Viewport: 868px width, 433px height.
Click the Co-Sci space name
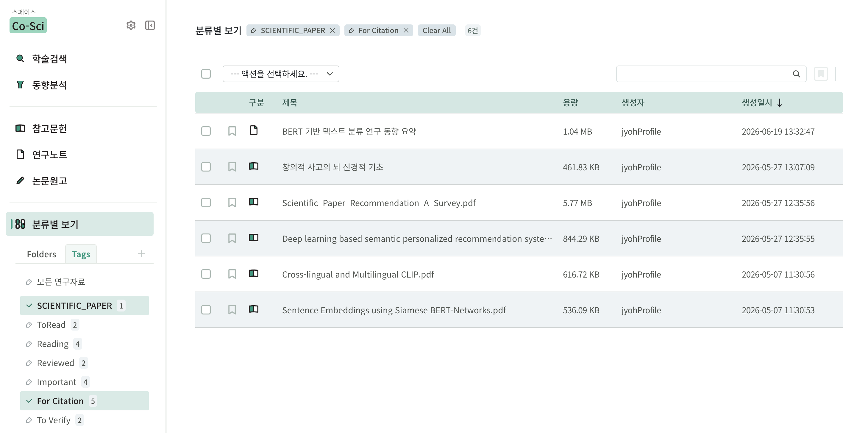[x=28, y=26]
